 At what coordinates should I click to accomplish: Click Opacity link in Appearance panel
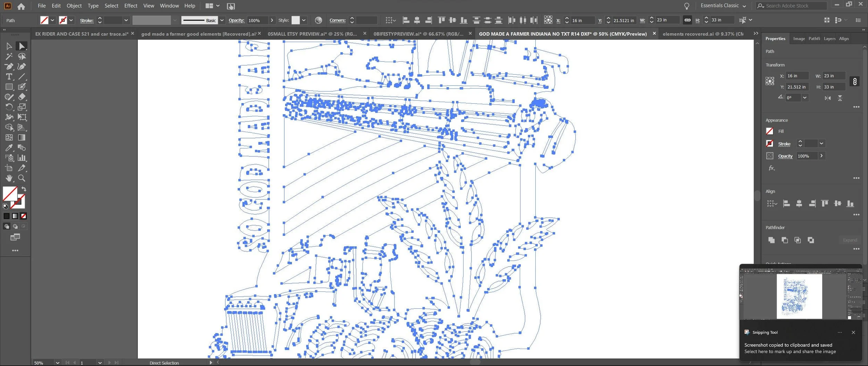click(x=785, y=156)
